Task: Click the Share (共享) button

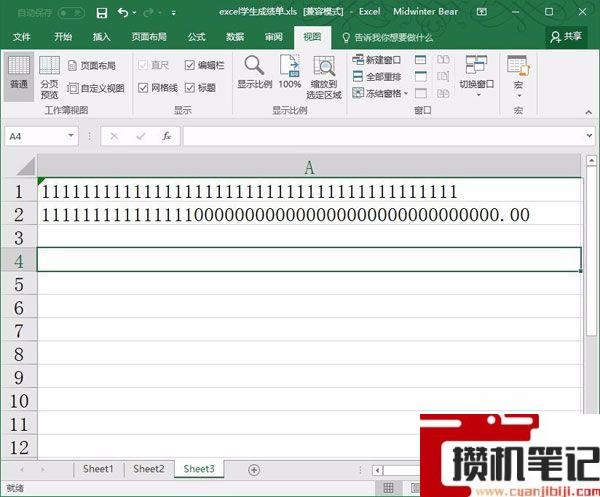Action: [x=566, y=37]
